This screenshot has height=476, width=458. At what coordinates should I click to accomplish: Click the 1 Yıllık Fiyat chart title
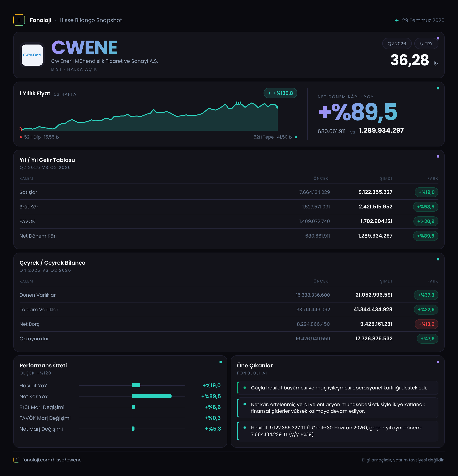[35, 93]
